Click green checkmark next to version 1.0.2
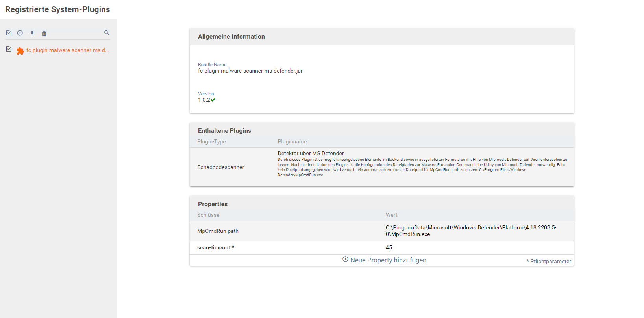Image resolution: width=644 pixels, height=318 pixels. click(213, 100)
